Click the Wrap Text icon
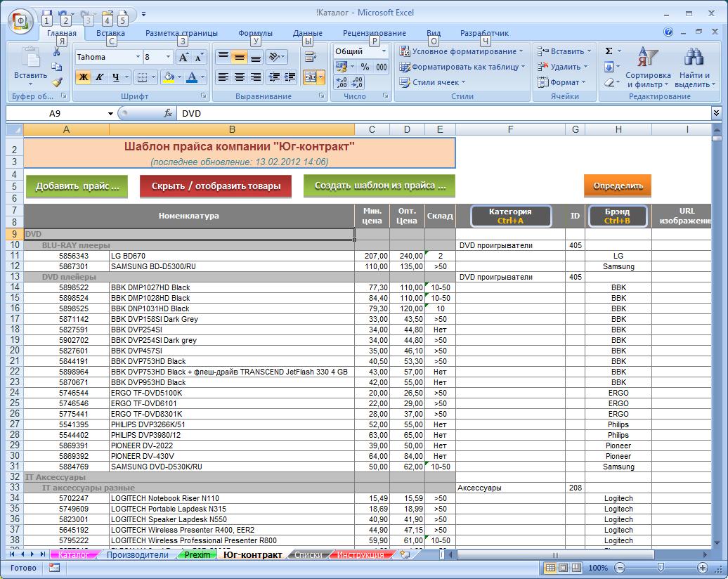The width and height of the screenshot is (728, 579). click(310, 57)
